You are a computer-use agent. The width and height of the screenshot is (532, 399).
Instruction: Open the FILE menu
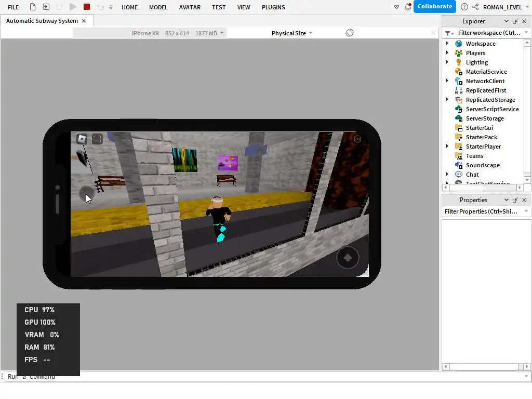[13, 7]
